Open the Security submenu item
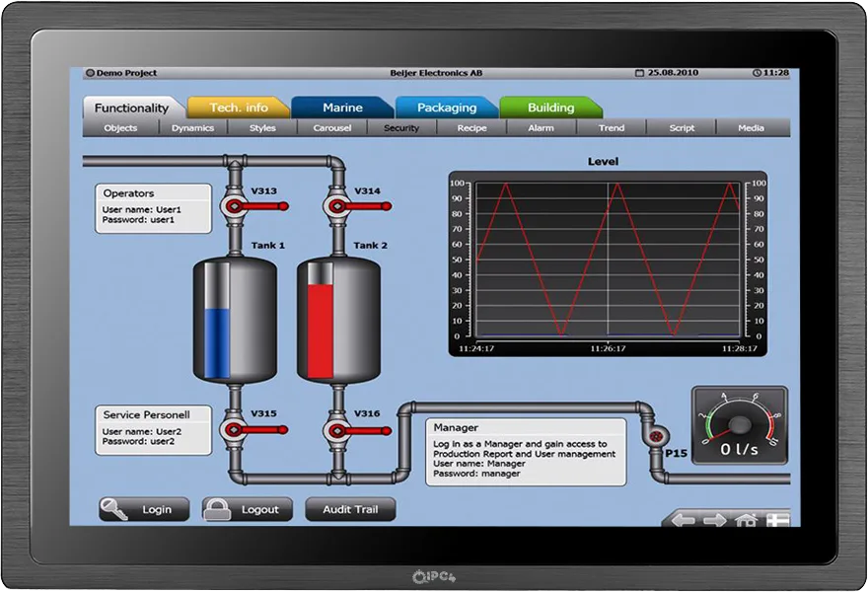The height and width of the screenshot is (592, 868). (x=401, y=128)
